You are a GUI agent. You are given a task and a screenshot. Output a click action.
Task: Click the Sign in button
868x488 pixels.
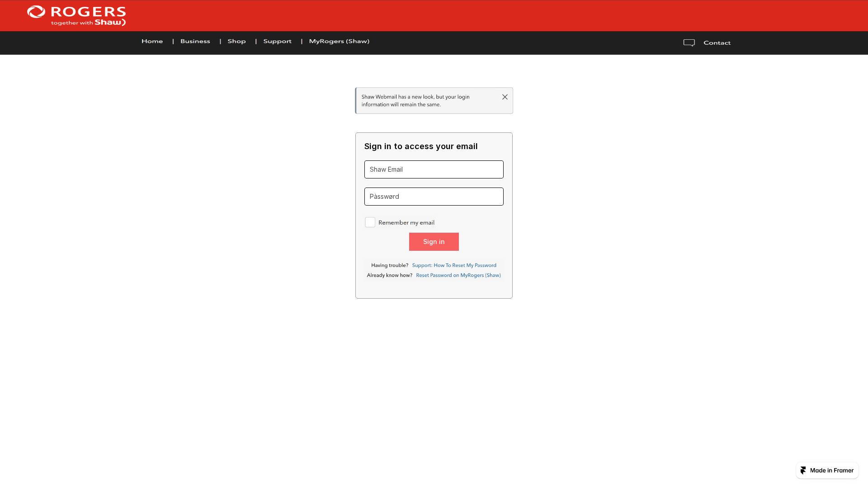click(434, 242)
